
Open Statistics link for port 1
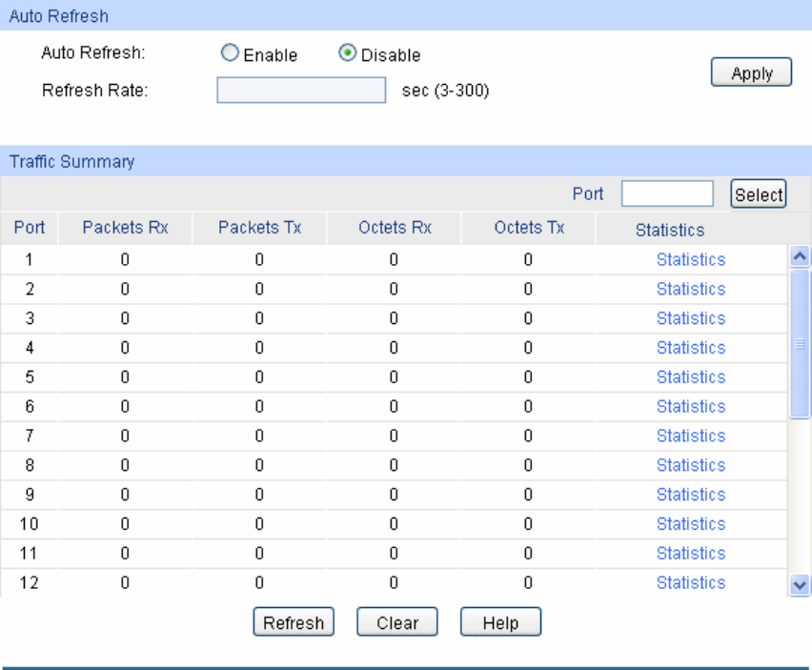[x=690, y=259]
